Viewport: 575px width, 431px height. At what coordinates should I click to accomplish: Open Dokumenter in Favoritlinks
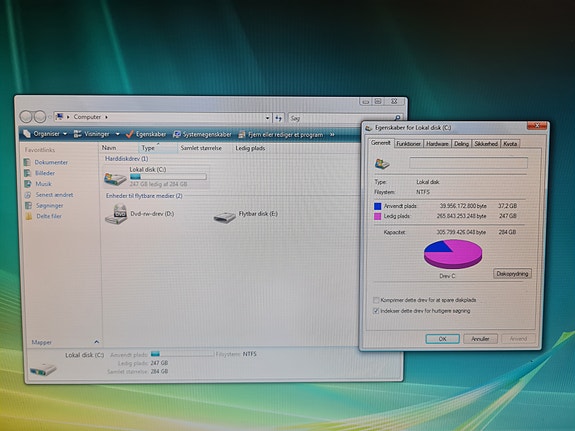[51, 162]
